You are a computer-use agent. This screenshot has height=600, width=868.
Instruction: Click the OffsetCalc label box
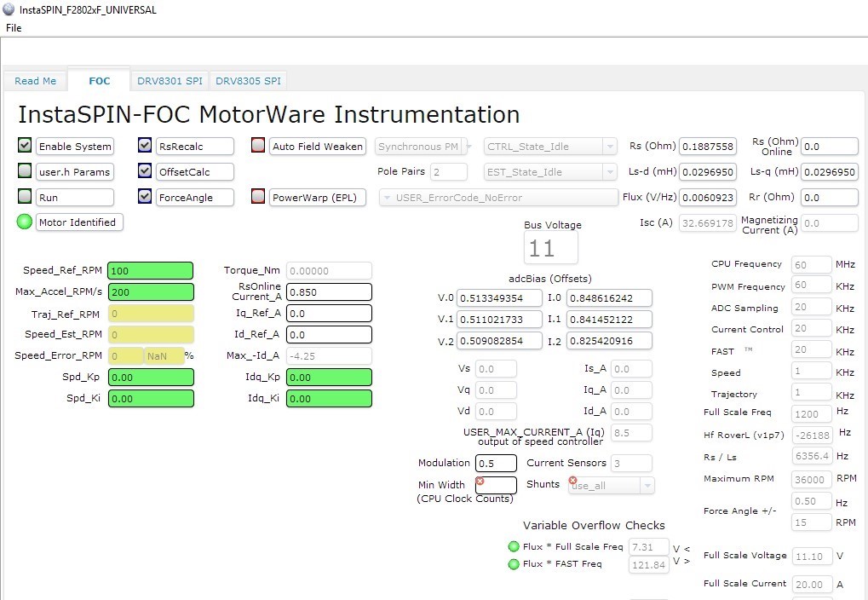click(195, 172)
